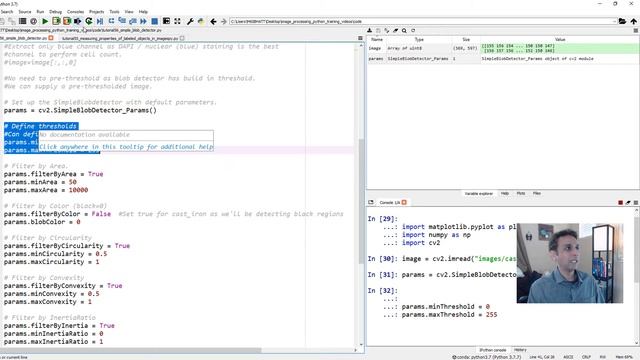The image size is (640, 360).
Task: Select the Files pane tab
Action: click(x=537, y=193)
